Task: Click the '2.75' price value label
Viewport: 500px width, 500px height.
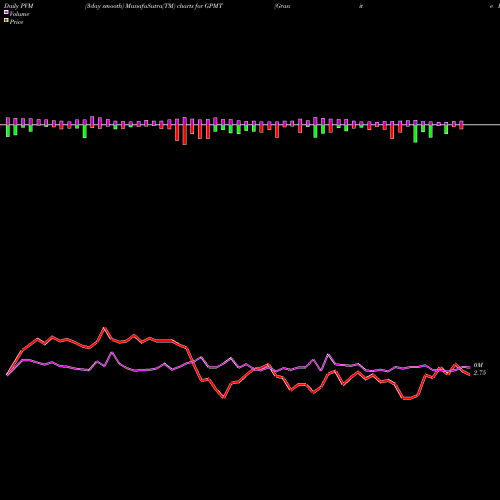Action: 480,373
